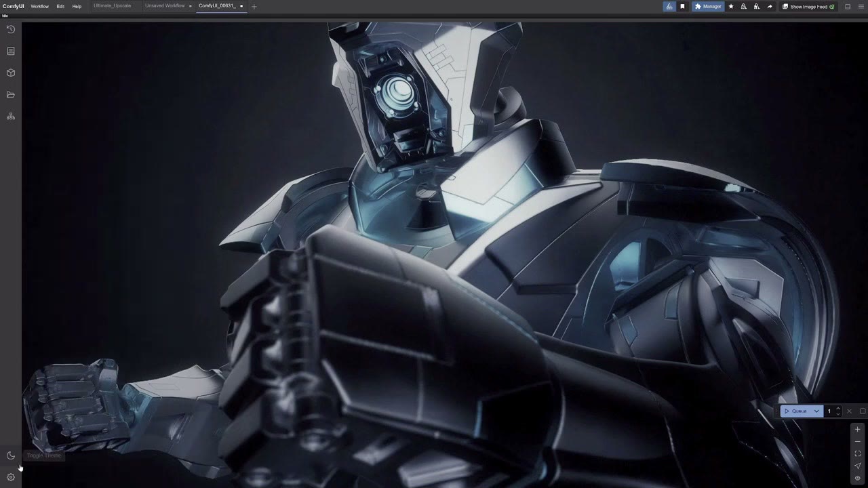The width and height of the screenshot is (868, 488).
Task: Click the Queue button
Action: click(795, 411)
